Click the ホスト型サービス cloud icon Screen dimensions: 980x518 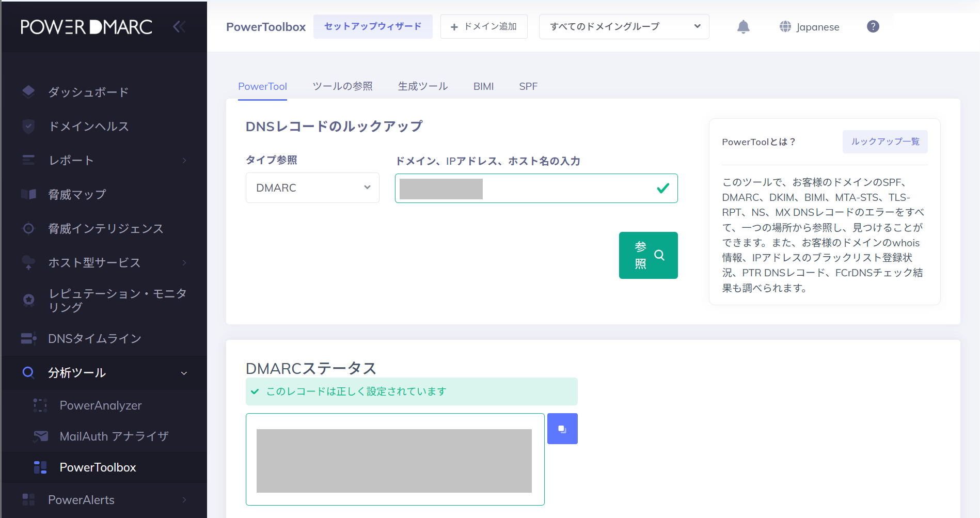coord(28,262)
